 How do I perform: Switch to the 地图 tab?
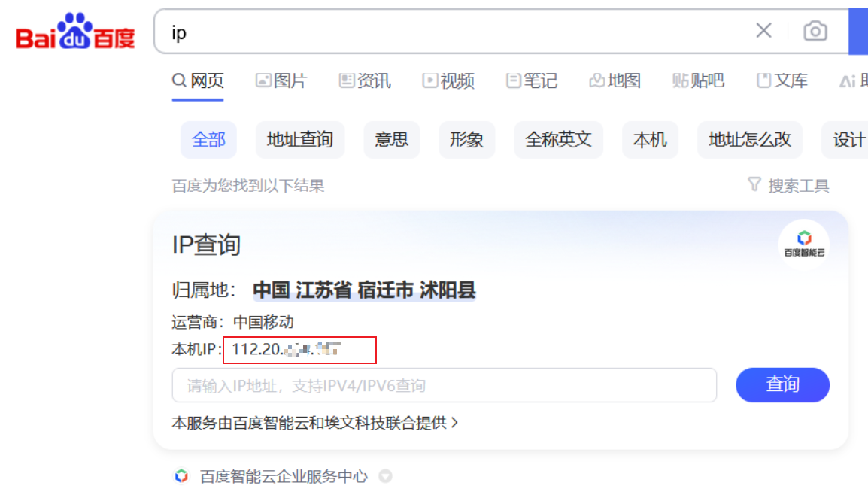coord(615,80)
